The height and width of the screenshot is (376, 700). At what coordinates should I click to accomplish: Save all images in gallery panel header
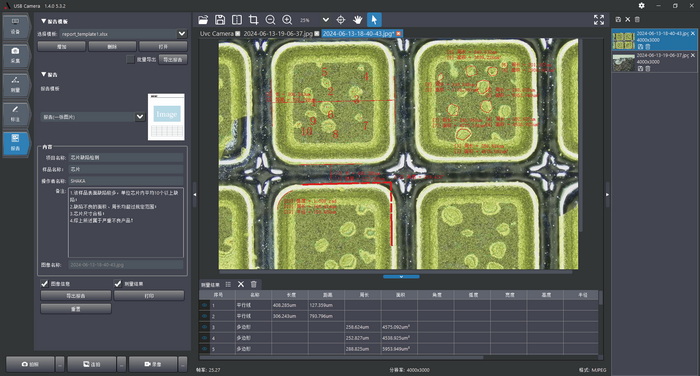(x=618, y=20)
